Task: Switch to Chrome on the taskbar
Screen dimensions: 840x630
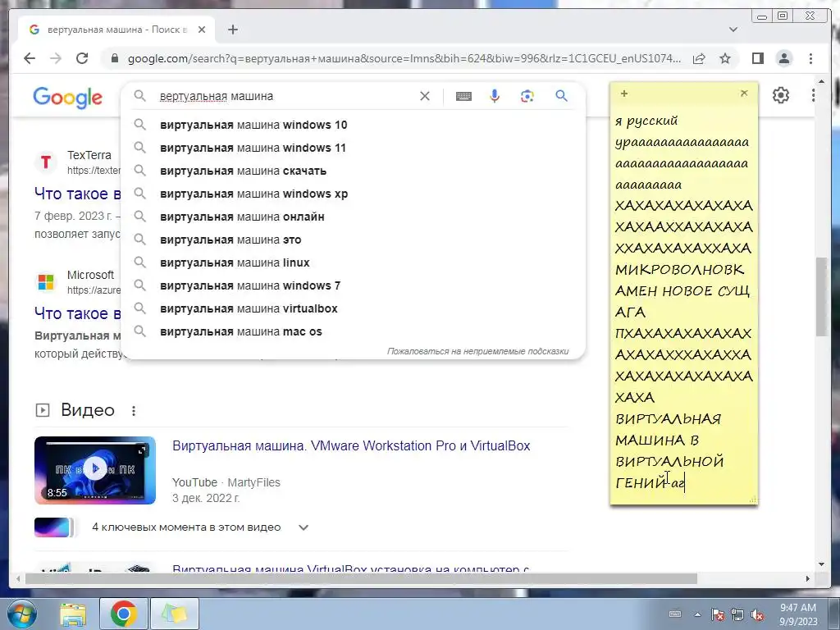Action: 124,614
